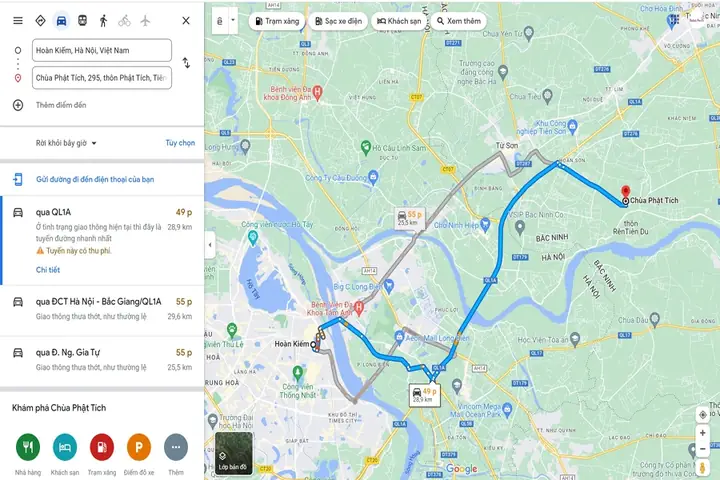Open the Tùy chọn options link
Viewport: 720px width, 480px height.
click(x=180, y=143)
